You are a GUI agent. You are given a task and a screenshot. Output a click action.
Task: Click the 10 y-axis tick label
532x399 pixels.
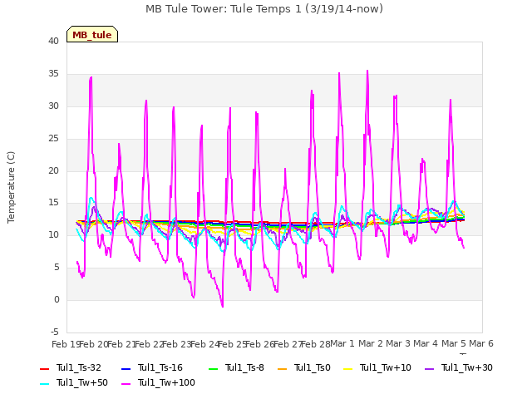click(x=53, y=234)
